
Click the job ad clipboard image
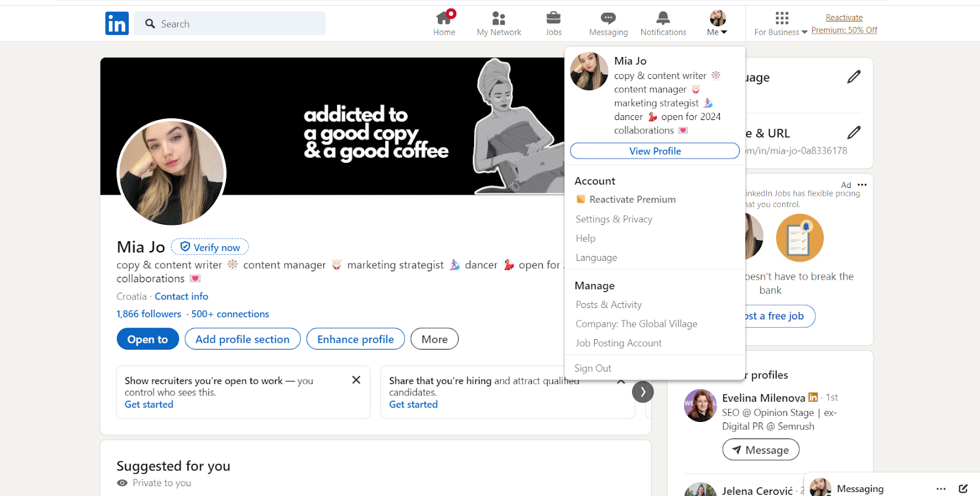(799, 238)
